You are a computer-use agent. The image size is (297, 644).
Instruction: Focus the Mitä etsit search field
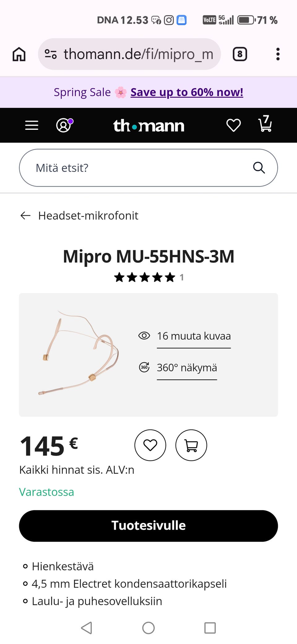point(136,168)
